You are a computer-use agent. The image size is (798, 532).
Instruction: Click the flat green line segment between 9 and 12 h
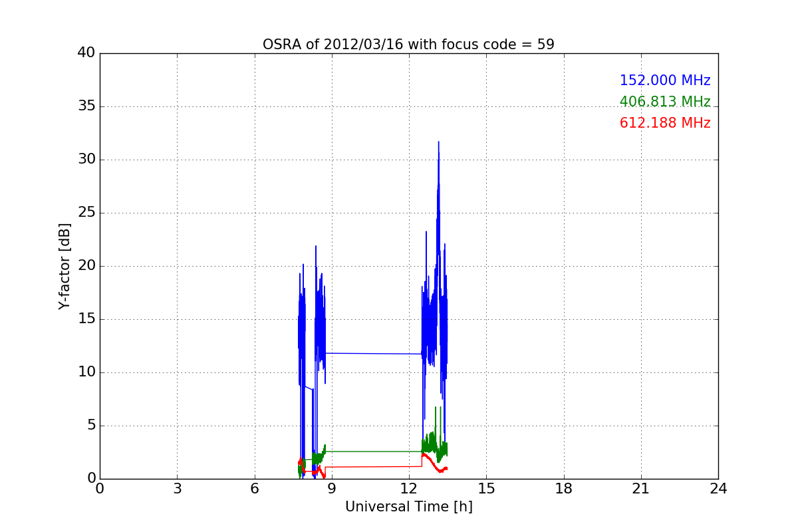point(373,451)
